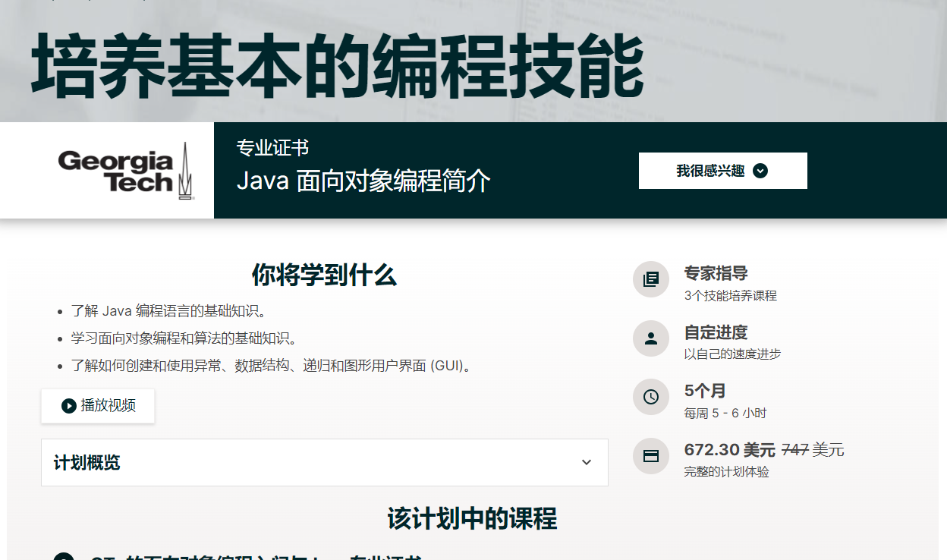947x560 pixels.
Task: Click the heading 培养基本的编程技能
Action: coord(338,64)
